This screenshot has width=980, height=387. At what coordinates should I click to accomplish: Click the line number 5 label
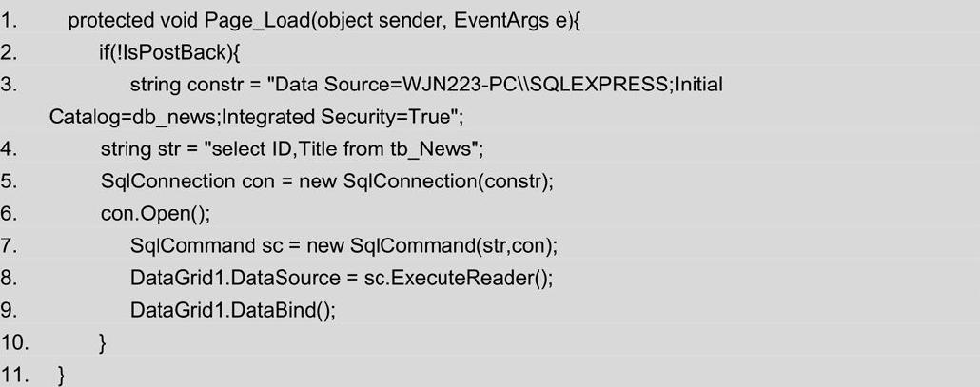9,182
